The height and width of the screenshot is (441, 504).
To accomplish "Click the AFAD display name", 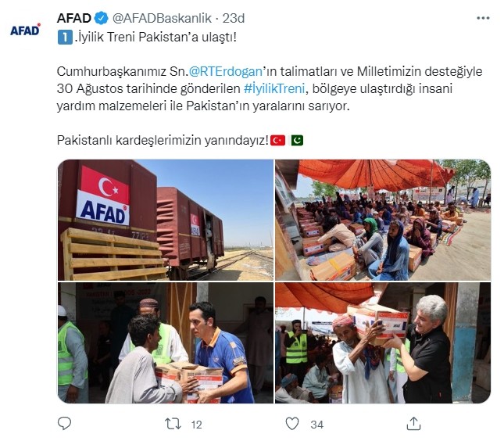I will pyautogui.click(x=74, y=18).
